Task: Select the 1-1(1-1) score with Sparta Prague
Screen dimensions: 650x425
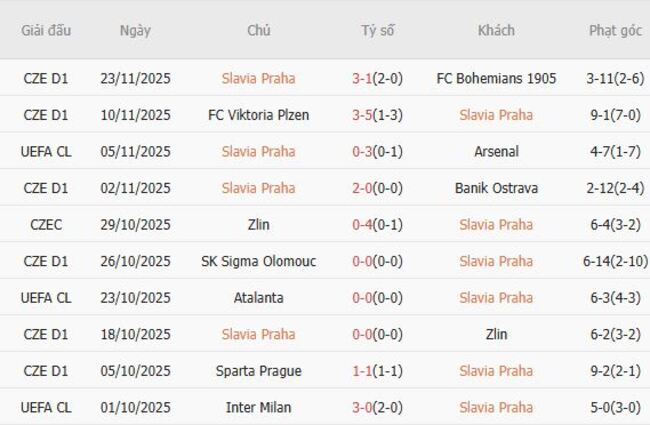Action: pos(378,371)
